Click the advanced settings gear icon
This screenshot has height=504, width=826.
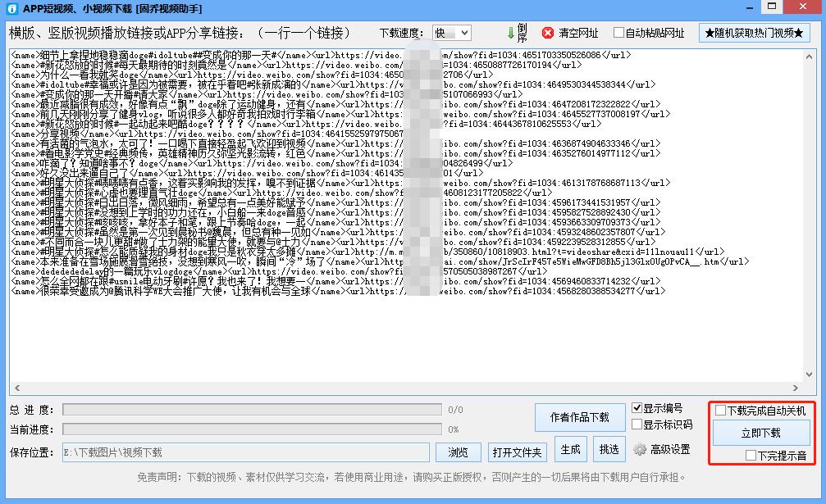click(x=640, y=449)
